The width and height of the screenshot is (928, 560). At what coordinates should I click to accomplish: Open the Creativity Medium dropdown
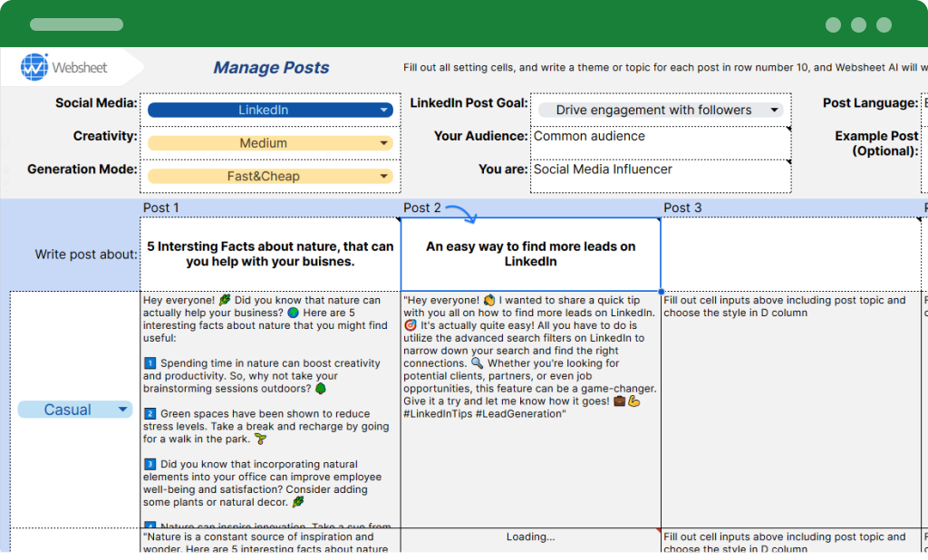[270, 143]
